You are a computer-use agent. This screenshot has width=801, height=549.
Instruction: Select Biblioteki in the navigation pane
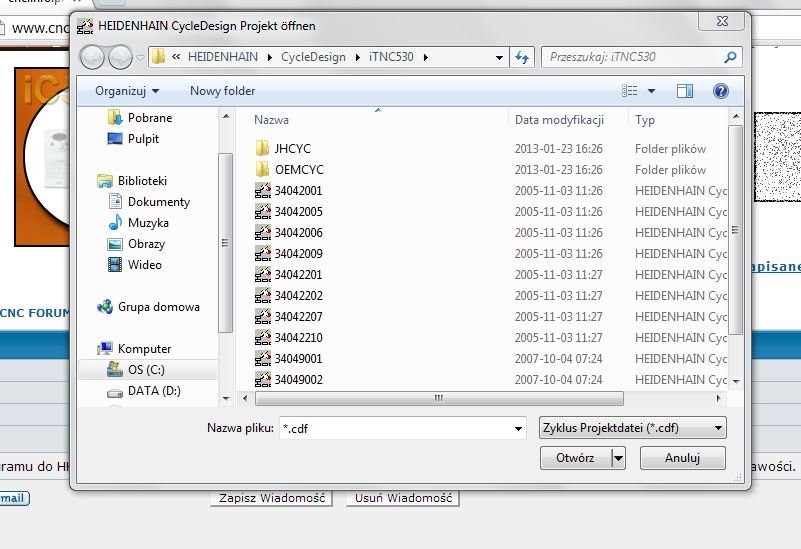(x=132, y=181)
